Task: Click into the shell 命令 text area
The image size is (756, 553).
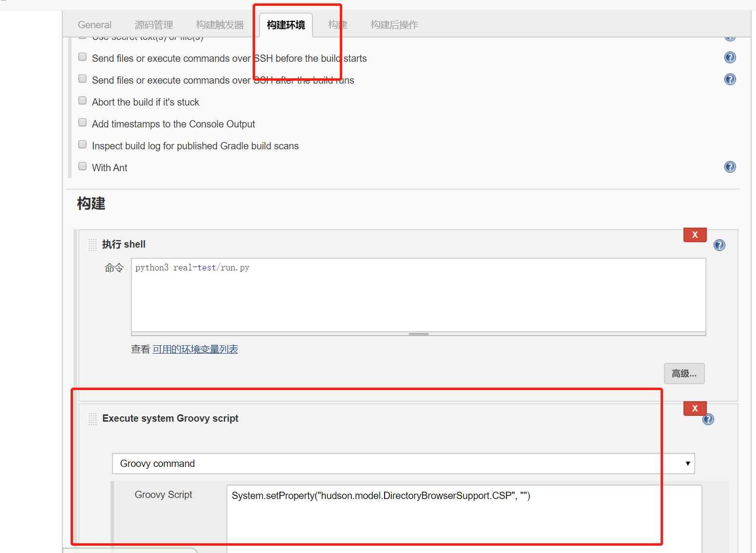Action: pyautogui.click(x=418, y=295)
